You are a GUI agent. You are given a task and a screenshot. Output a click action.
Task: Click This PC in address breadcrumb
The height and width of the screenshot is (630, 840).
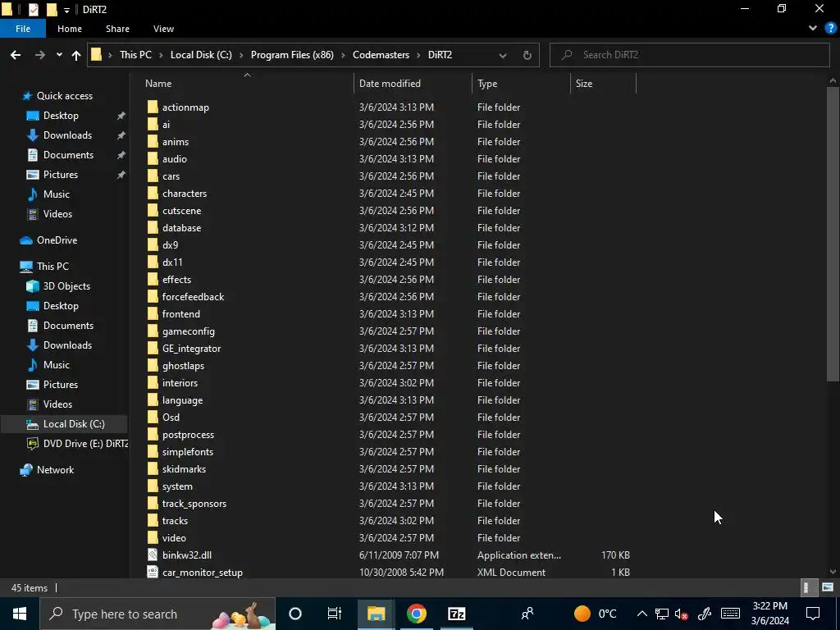[135, 55]
